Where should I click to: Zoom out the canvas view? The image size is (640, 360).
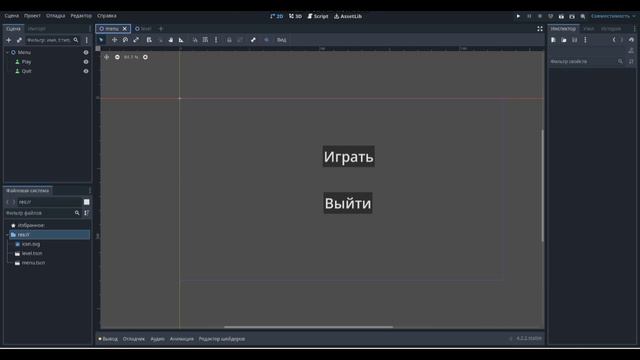(x=117, y=57)
